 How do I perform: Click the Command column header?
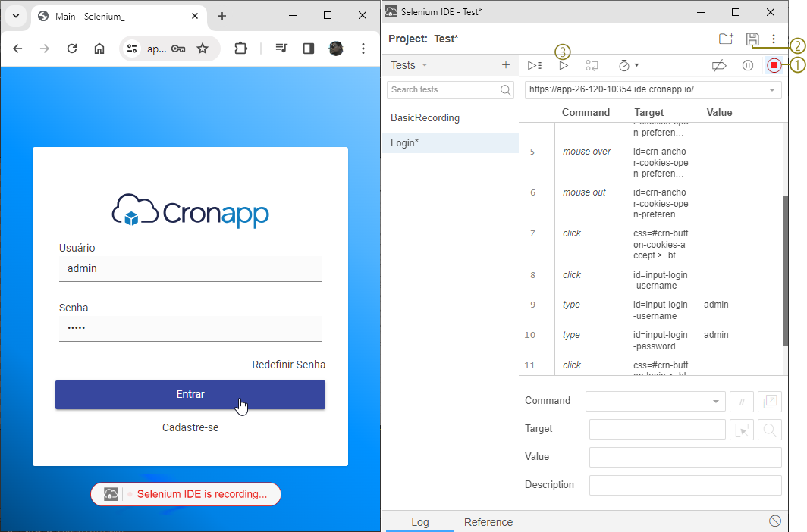point(586,113)
